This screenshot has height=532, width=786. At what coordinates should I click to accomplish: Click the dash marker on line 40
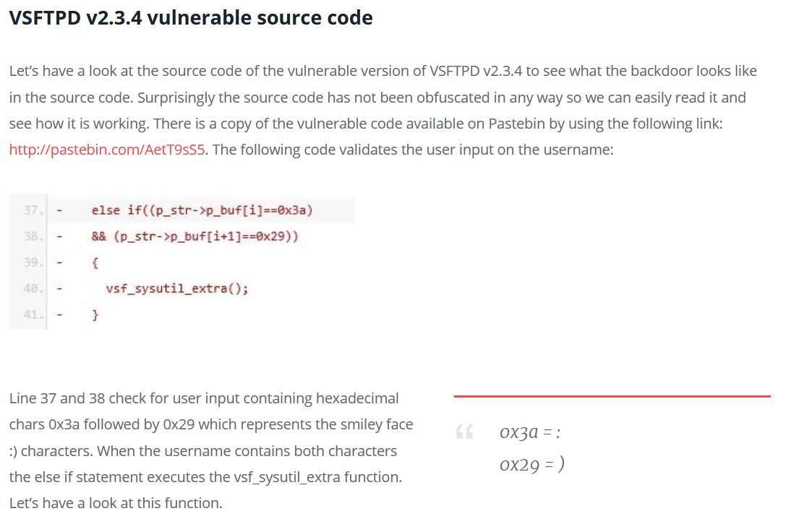tap(59, 288)
